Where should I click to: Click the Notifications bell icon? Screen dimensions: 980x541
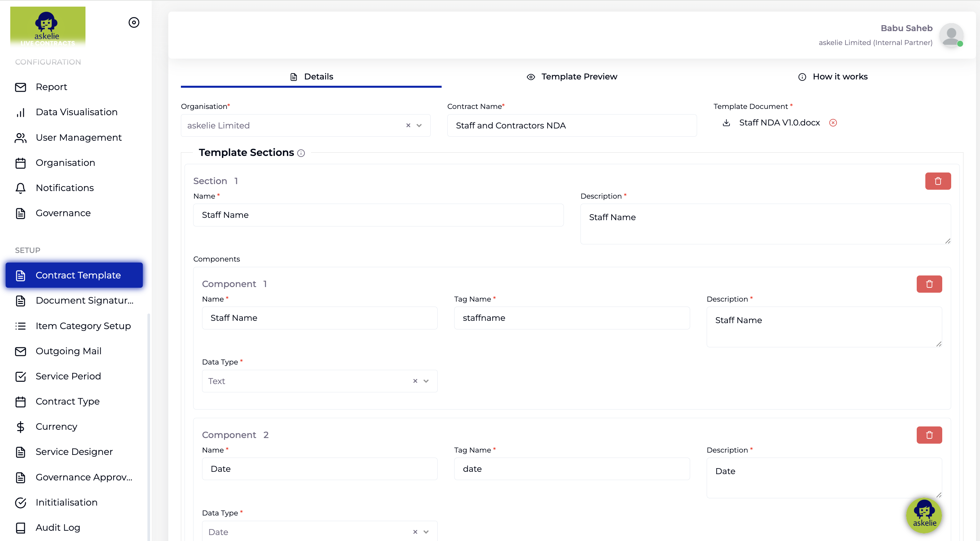[x=21, y=188]
